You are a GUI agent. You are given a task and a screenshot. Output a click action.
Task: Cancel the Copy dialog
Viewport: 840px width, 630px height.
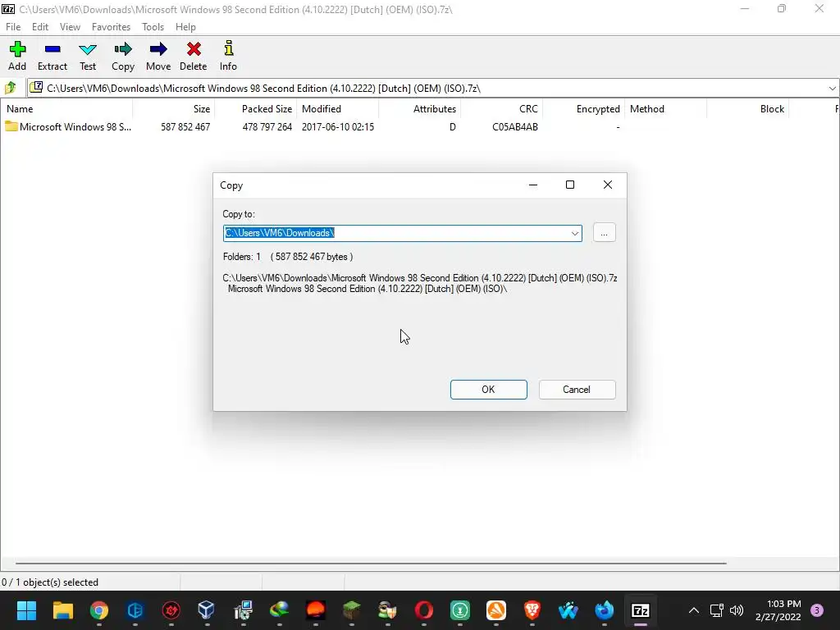click(x=577, y=390)
